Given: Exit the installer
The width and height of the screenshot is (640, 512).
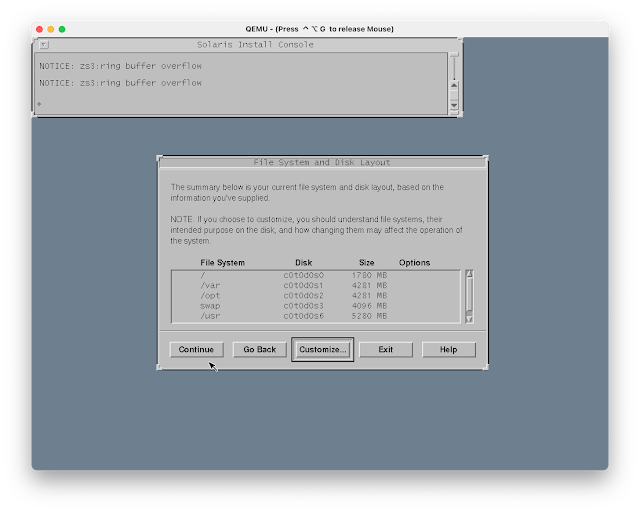Looking at the screenshot, I should [x=386, y=349].
